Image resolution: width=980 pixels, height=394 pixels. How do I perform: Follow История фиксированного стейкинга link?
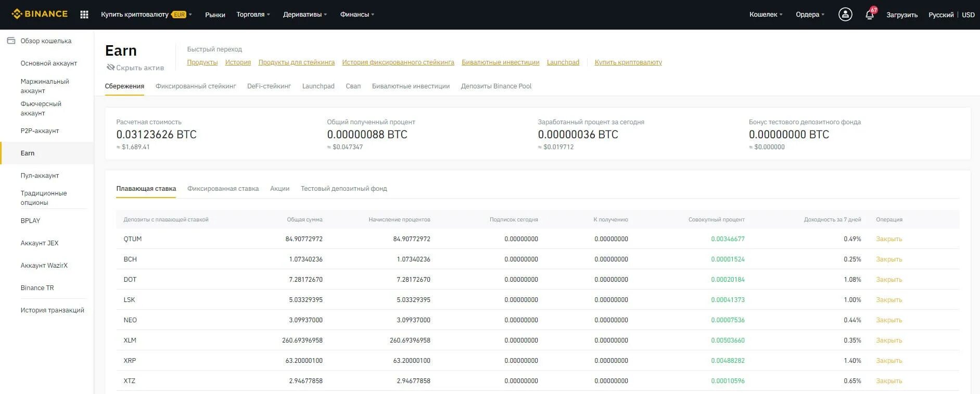point(398,62)
